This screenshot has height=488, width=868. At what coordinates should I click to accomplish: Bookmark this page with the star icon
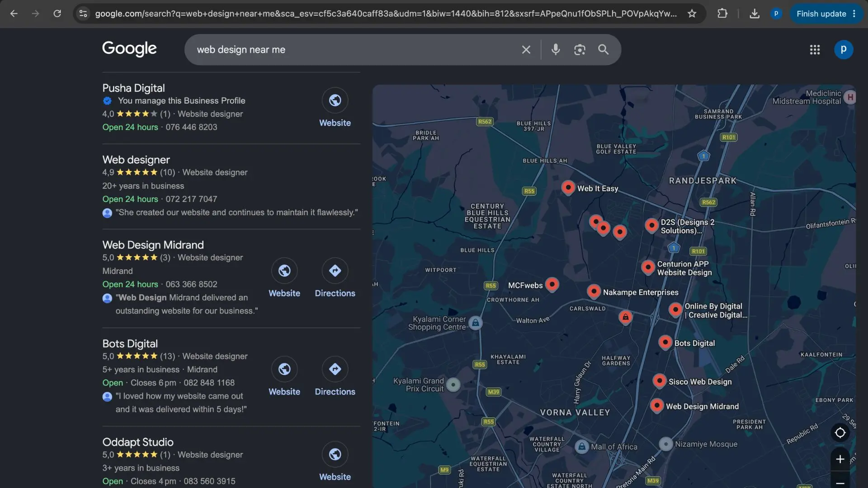692,14
